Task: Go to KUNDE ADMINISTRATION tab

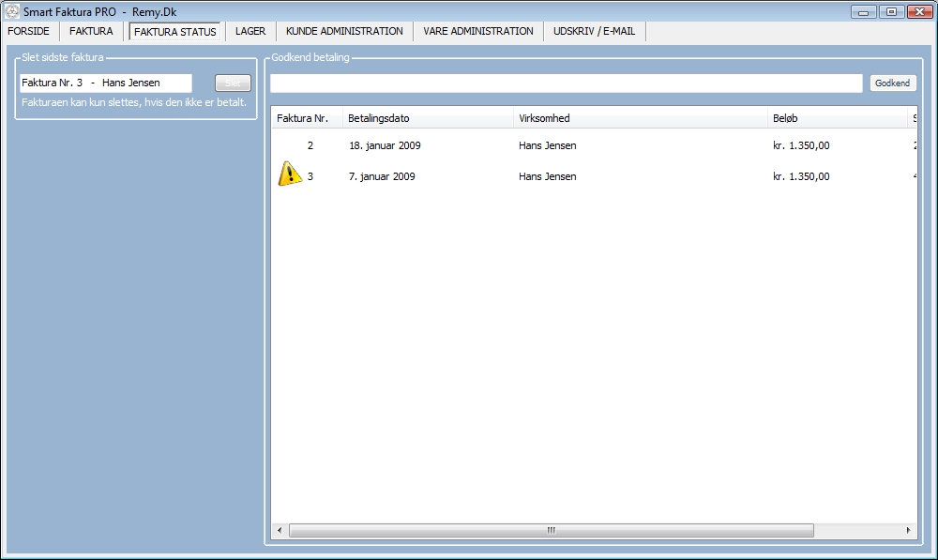Action: click(344, 31)
